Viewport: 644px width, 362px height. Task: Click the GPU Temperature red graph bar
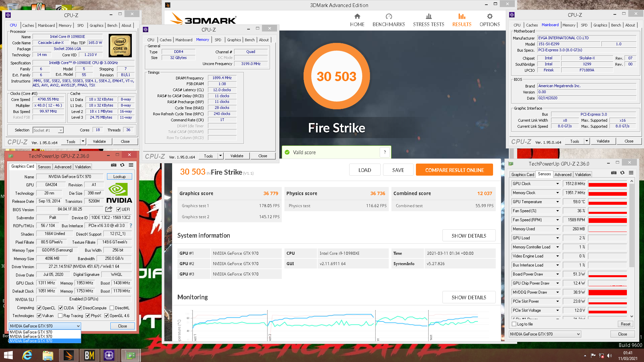click(x=607, y=202)
